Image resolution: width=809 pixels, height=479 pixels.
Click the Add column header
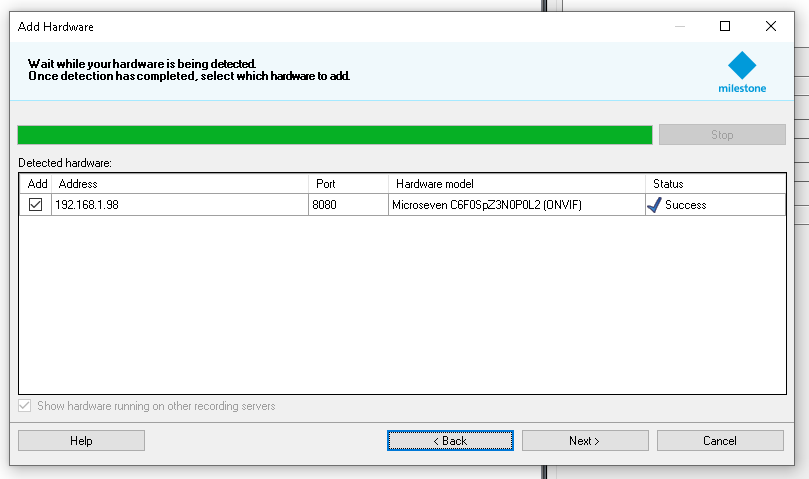coord(37,184)
